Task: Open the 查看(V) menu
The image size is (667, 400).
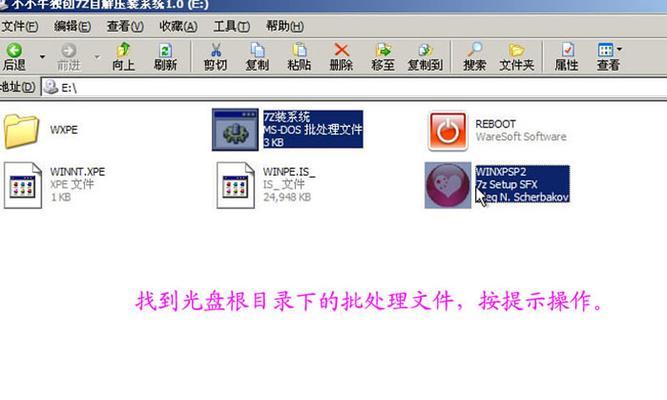Action: (125, 26)
